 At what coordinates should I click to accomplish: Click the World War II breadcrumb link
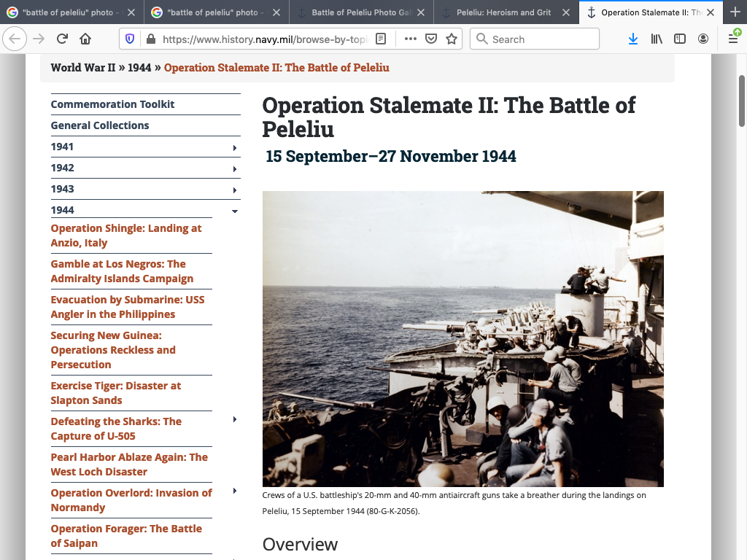tap(83, 68)
